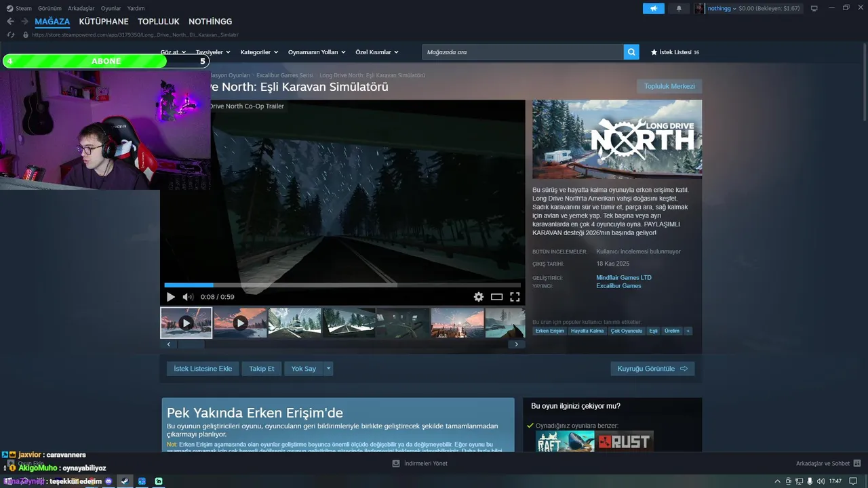Expand the Tavsiyeler dropdown

[x=213, y=52]
